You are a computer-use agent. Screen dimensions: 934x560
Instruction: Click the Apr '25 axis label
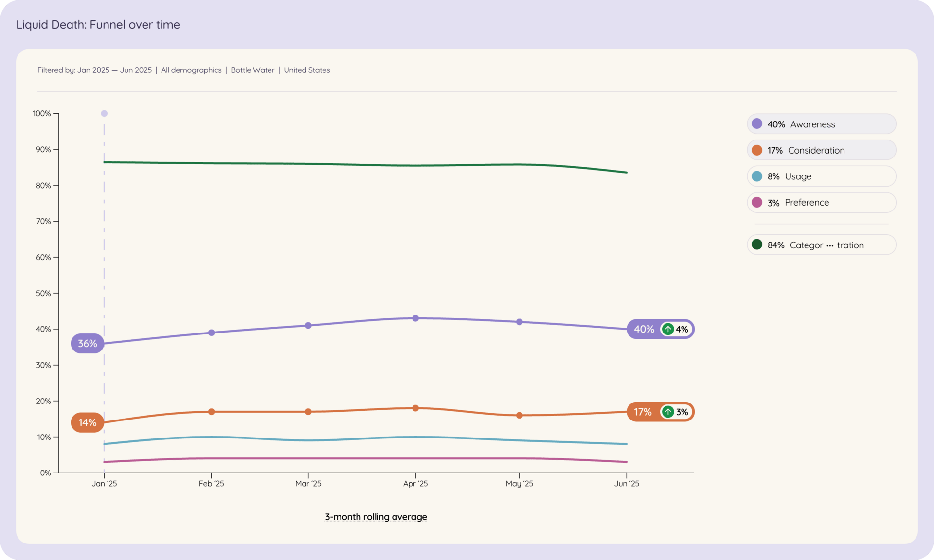pos(415,483)
